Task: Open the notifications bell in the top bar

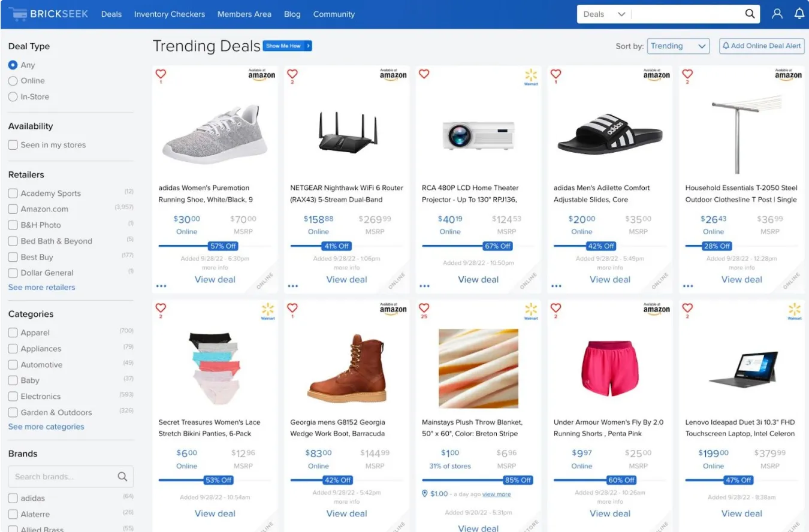Action: (799, 13)
